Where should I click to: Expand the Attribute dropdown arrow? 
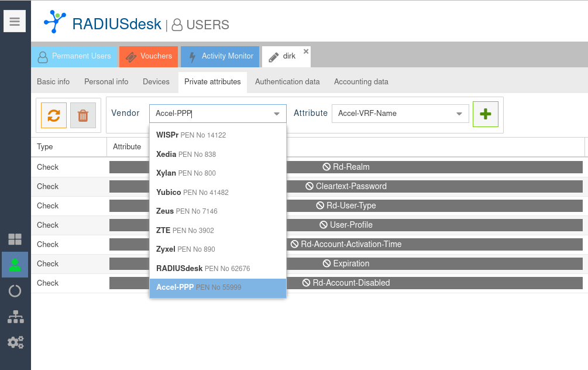click(x=459, y=114)
